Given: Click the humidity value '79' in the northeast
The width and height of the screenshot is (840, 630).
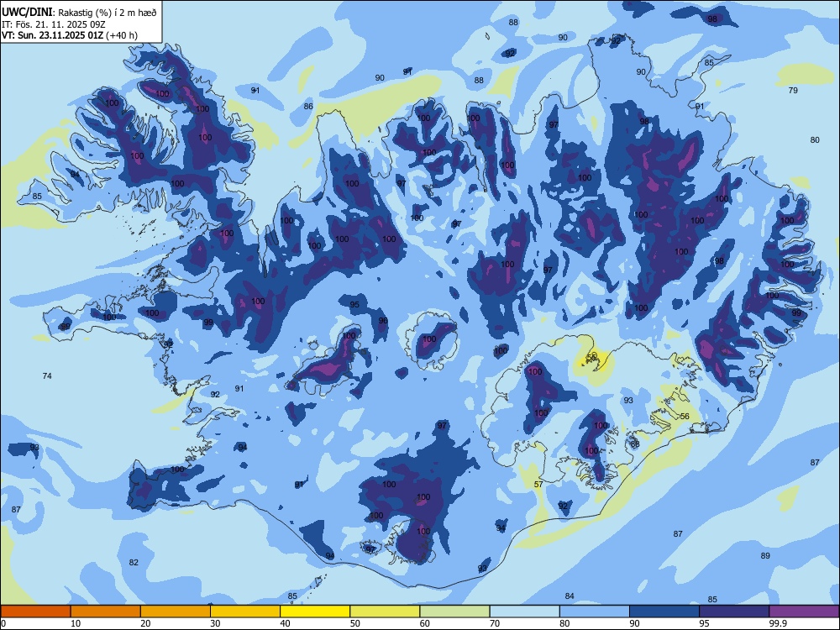Looking at the screenshot, I should 793,90.
